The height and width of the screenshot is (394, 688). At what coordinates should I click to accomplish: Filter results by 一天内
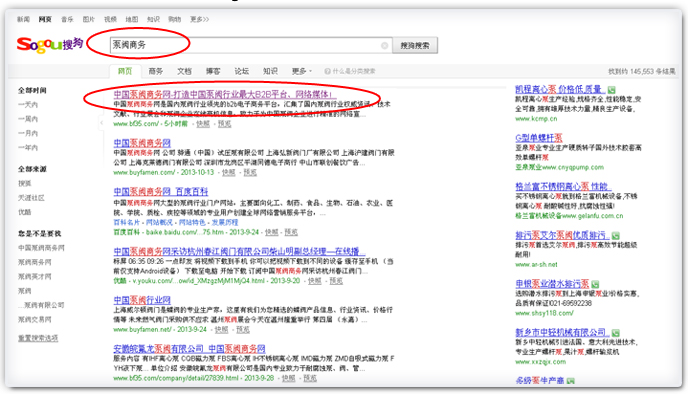(x=28, y=104)
